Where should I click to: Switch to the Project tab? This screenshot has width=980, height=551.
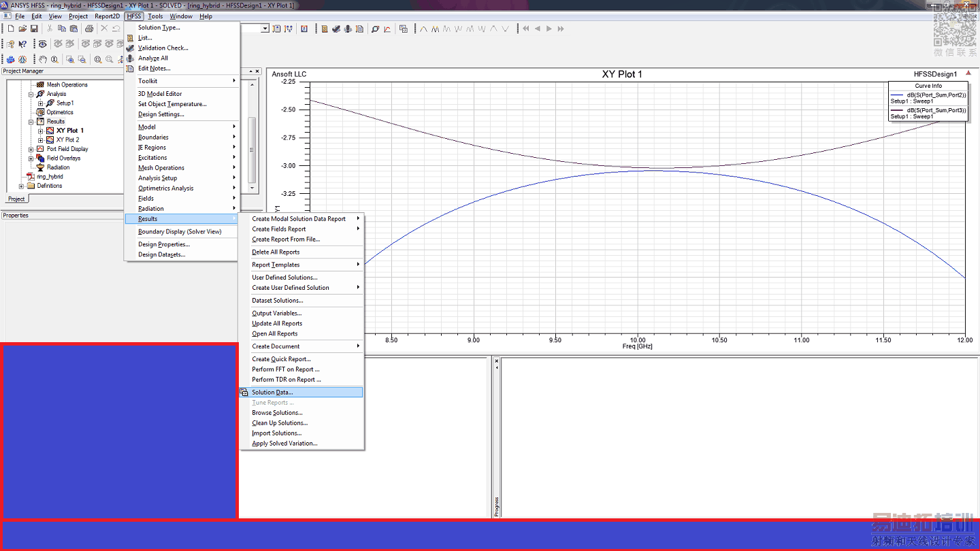16,199
